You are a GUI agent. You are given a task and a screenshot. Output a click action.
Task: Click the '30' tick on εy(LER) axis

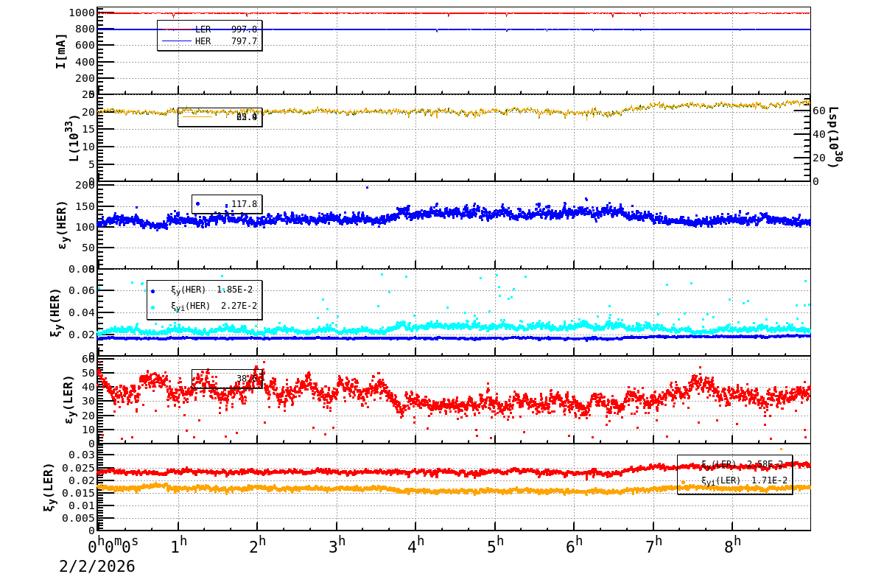(88, 401)
